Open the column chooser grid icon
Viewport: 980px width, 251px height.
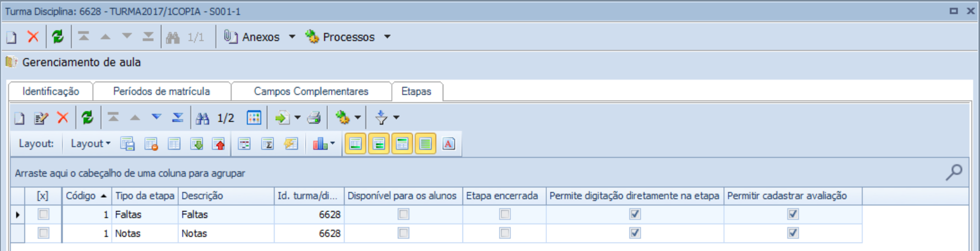click(254, 118)
